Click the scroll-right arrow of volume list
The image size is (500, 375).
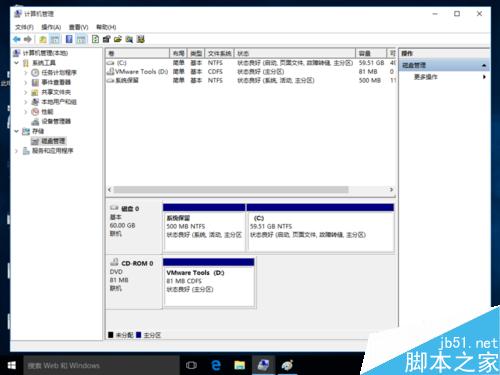pyautogui.click(x=391, y=190)
